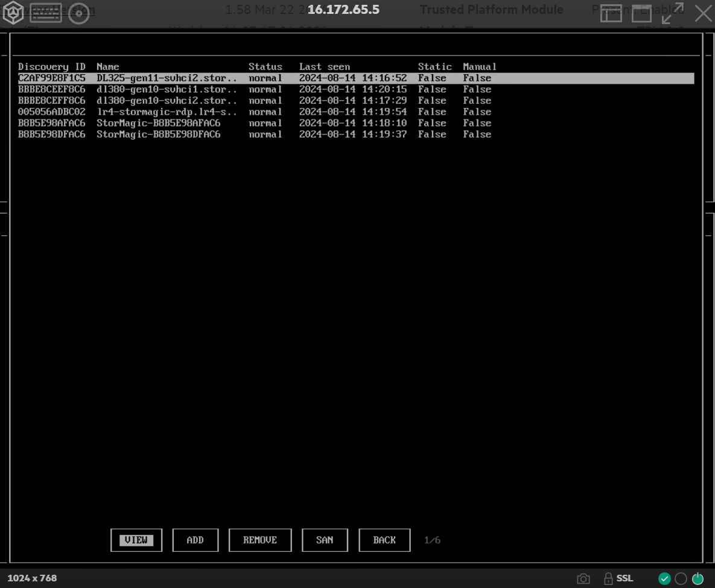Image resolution: width=715 pixels, height=588 pixels.
Task: Switch to docked window layout icon
Action: [611, 14]
